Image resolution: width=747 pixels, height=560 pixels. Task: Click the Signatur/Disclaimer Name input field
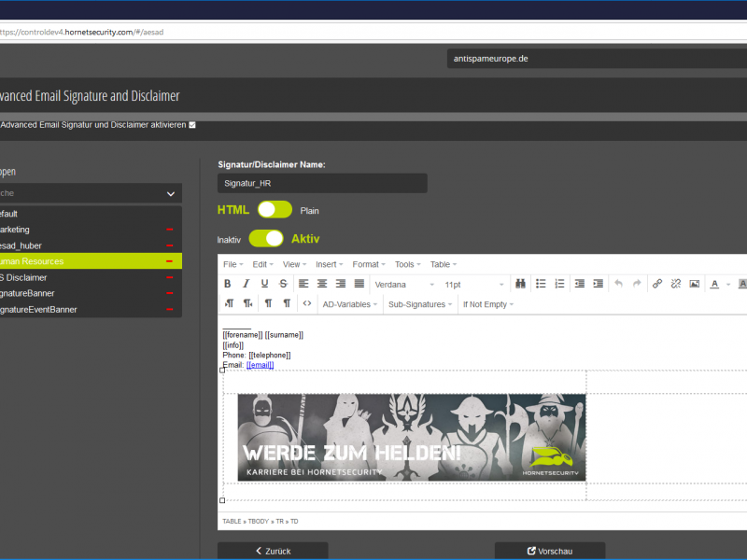click(322, 183)
